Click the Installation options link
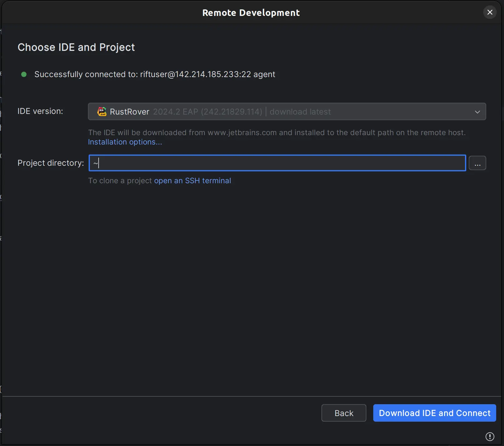Image resolution: width=504 pixels, height=446 pixels. pos(125,142)
